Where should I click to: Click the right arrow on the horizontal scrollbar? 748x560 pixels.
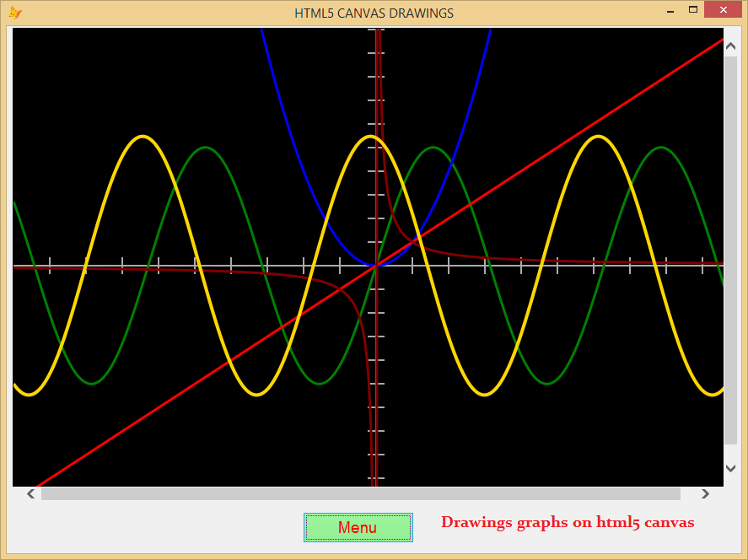click(707, 493)
